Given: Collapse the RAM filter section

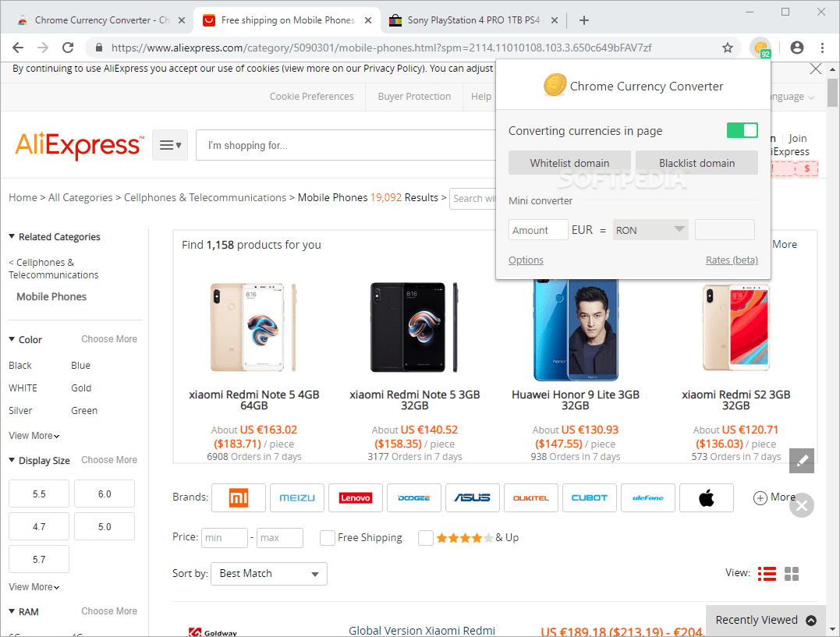Looking at the screenshot, I should 12,611.
